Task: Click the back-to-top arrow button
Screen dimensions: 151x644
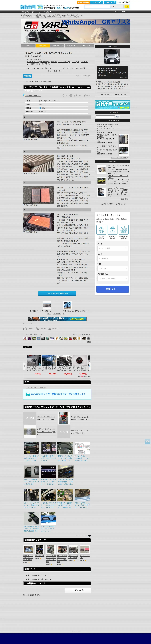Action: 148,441
